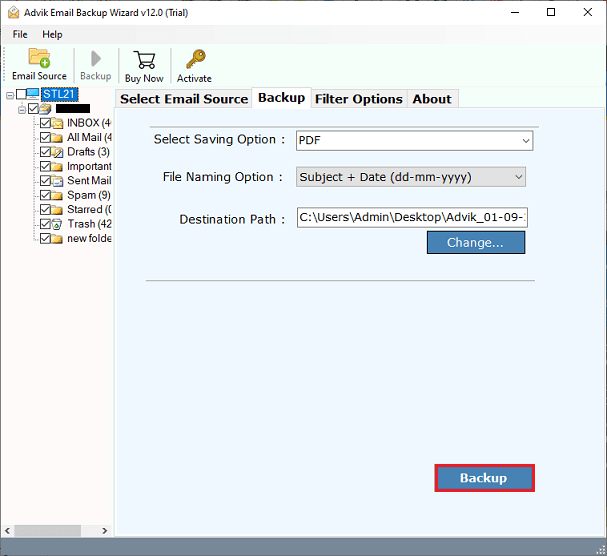The width and height of the screenshot is (607, 556).
Task: Open the File Naming Option dropdown
Action: click(x=411, y=177)
